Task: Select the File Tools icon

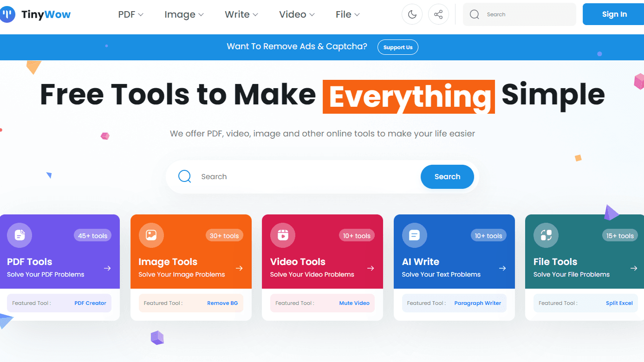Action: point(546,235)
